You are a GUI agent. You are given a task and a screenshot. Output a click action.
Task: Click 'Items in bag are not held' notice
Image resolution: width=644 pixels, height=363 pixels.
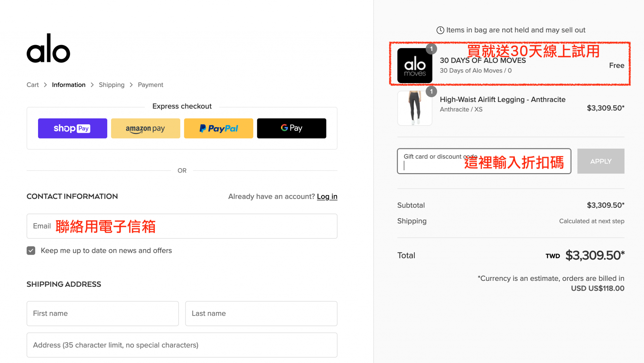click(516, 30)
